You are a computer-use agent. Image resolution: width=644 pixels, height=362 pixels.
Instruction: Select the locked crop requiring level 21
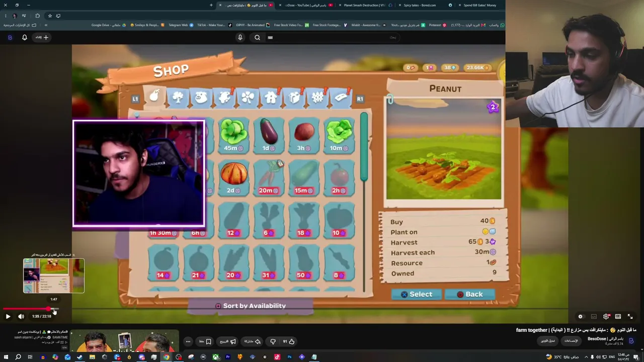coord(198,262)
